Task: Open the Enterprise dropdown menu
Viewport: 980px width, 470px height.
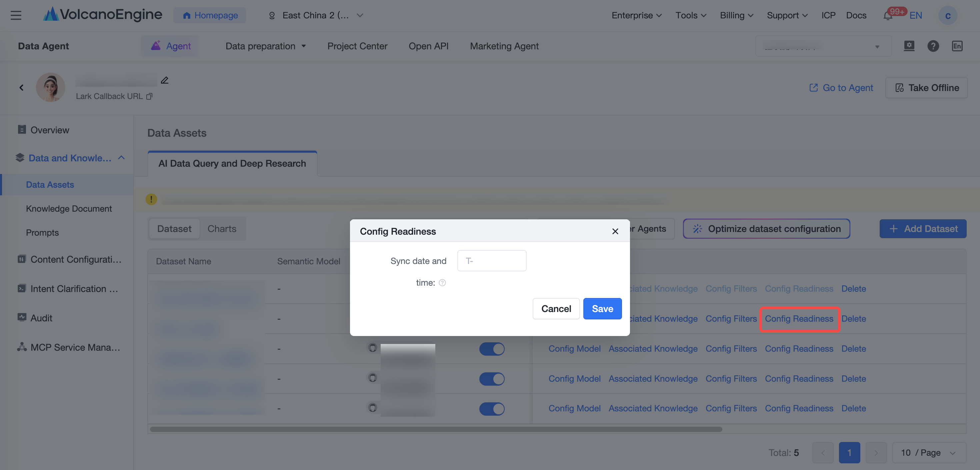Action: tap(636, 15)
